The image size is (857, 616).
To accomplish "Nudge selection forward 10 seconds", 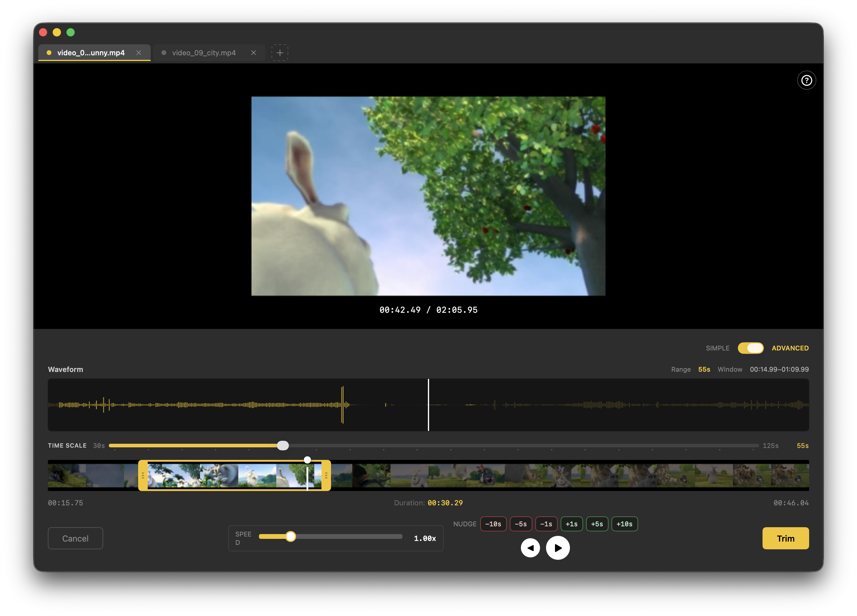I will point(624,524).
